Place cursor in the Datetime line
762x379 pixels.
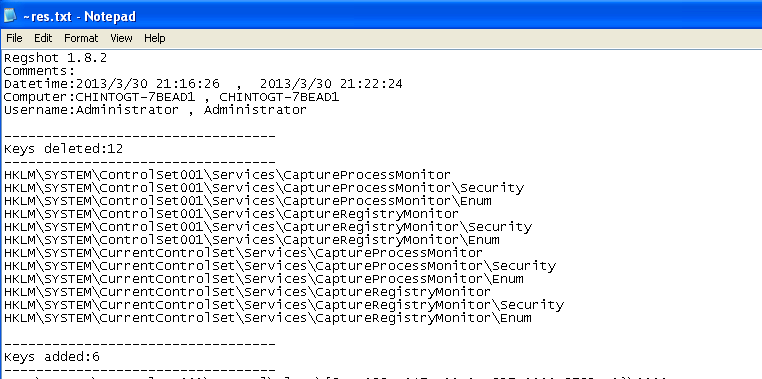[203, 84]
